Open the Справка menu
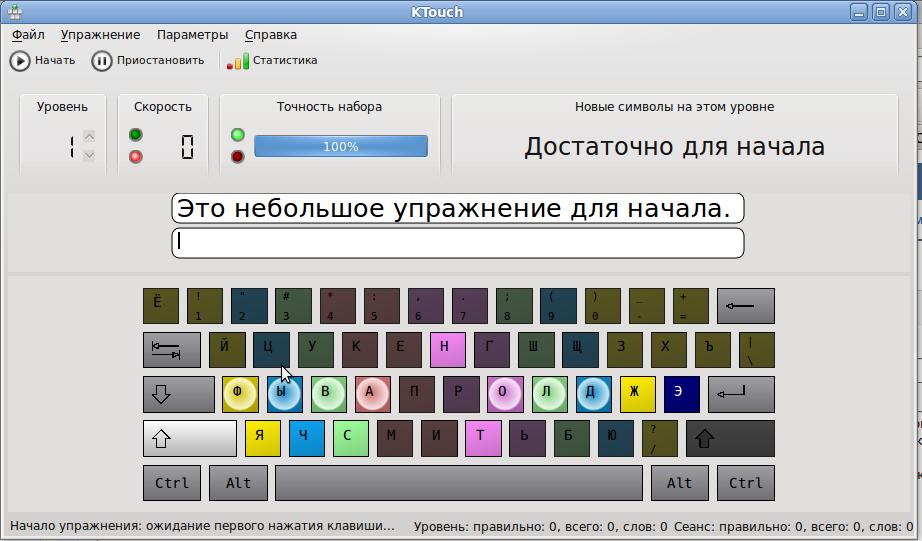Screen dimensions: 922x541 pyautogui.click(x=270, y=35)
